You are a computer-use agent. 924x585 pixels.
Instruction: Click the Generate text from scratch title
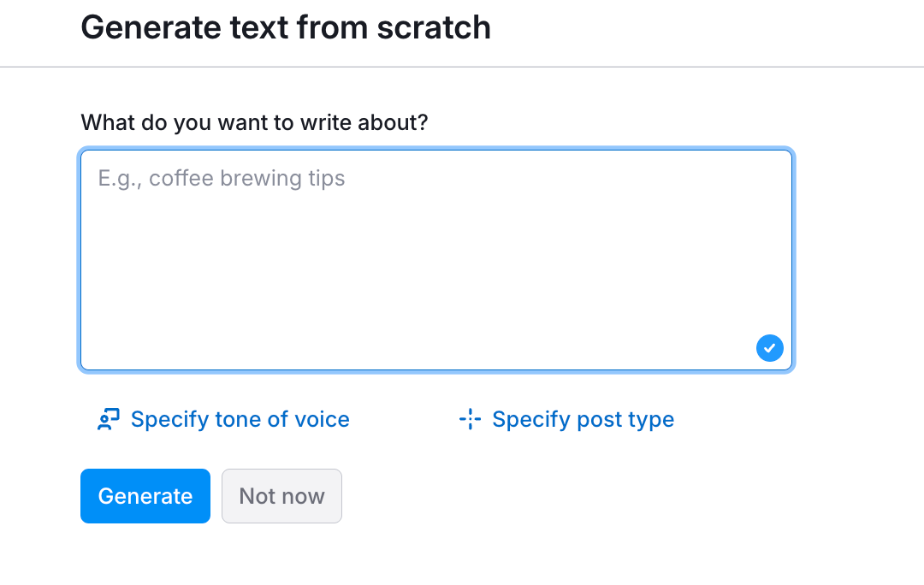[x=286, y=27]
